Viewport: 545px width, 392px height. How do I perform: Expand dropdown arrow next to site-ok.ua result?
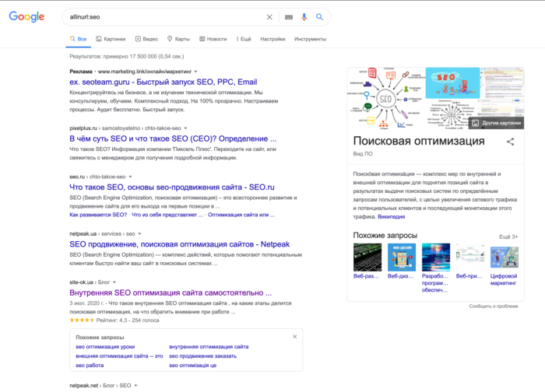(x=114, y=282)
